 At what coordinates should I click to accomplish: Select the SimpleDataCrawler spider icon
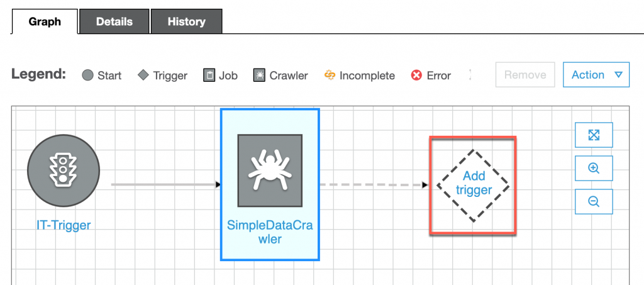270,170
